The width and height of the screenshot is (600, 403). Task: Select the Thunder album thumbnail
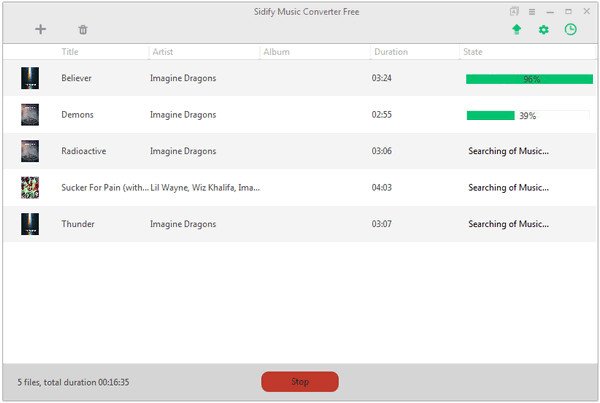(x=30, y=224)
